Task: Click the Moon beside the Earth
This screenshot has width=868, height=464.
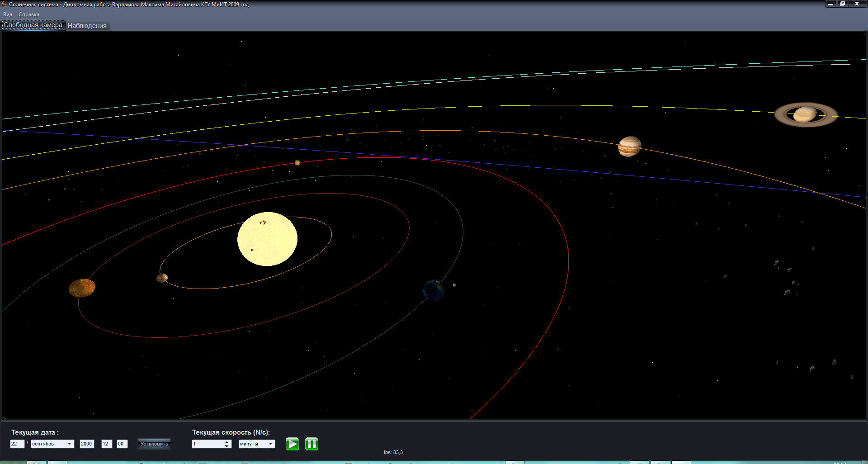Action: pyautogui.click(x=454, y=285)
